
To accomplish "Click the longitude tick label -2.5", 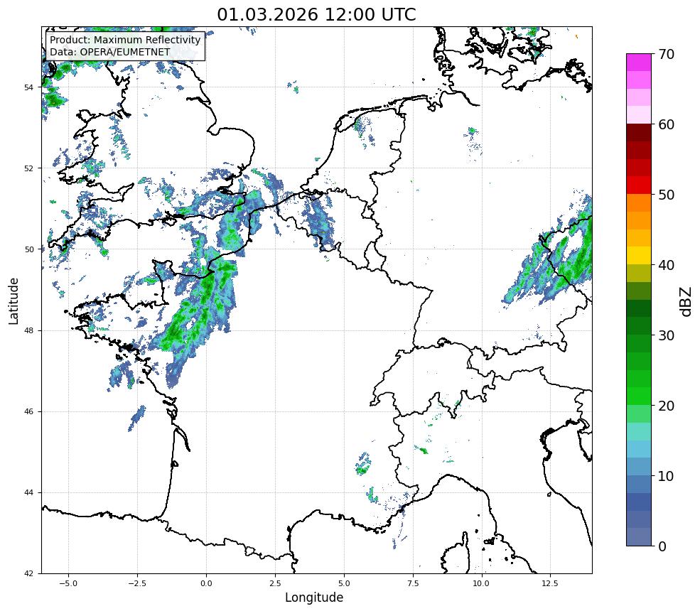I will (137, 583).
